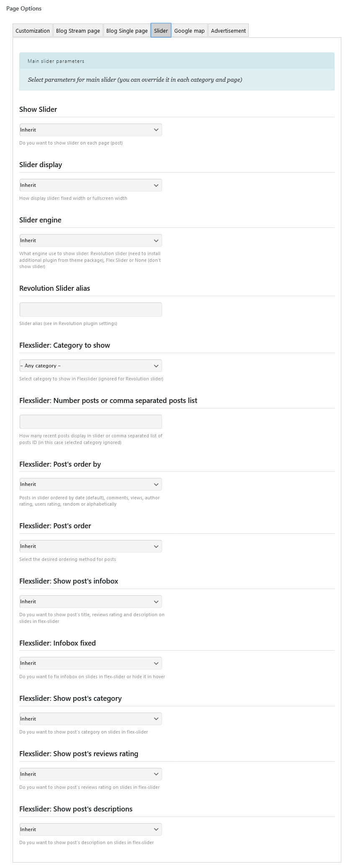Open the Flexslider Post's order dropdown
Viewport: 348px width, 868px height.
click(90, 546)
